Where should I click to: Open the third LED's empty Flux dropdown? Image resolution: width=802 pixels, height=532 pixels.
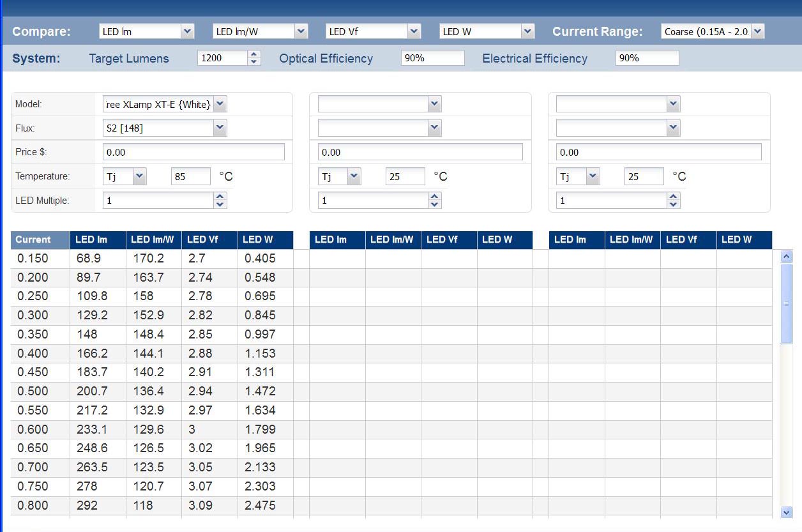[673, 128]
